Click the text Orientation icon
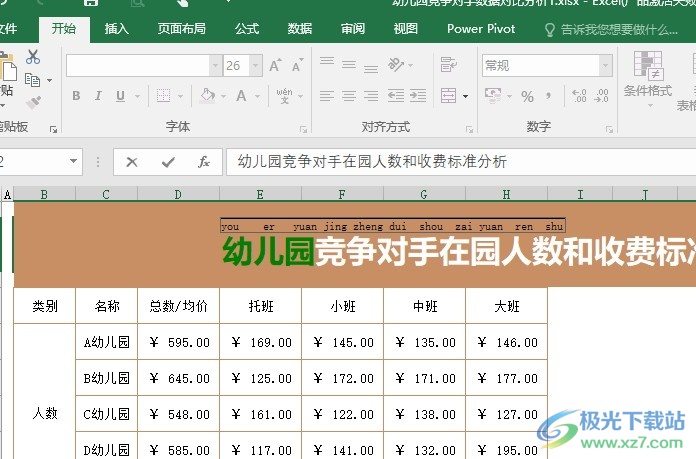The height and width of the screenshot is (459, 696). click(395, 64)
